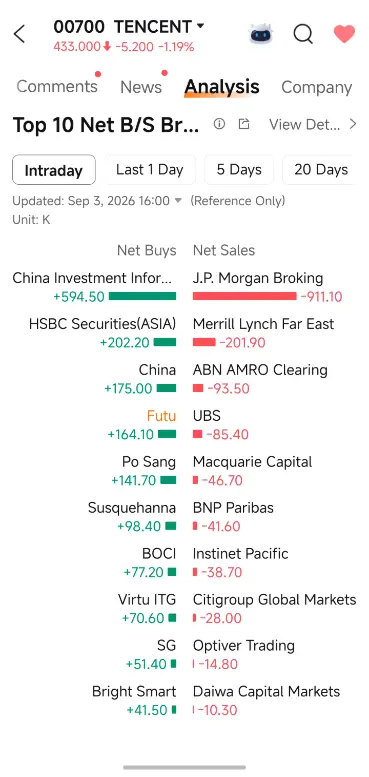The height and width of the screenshot is (777, 369).
Task: Select the Intraday period option
Action: pos(53,170)
